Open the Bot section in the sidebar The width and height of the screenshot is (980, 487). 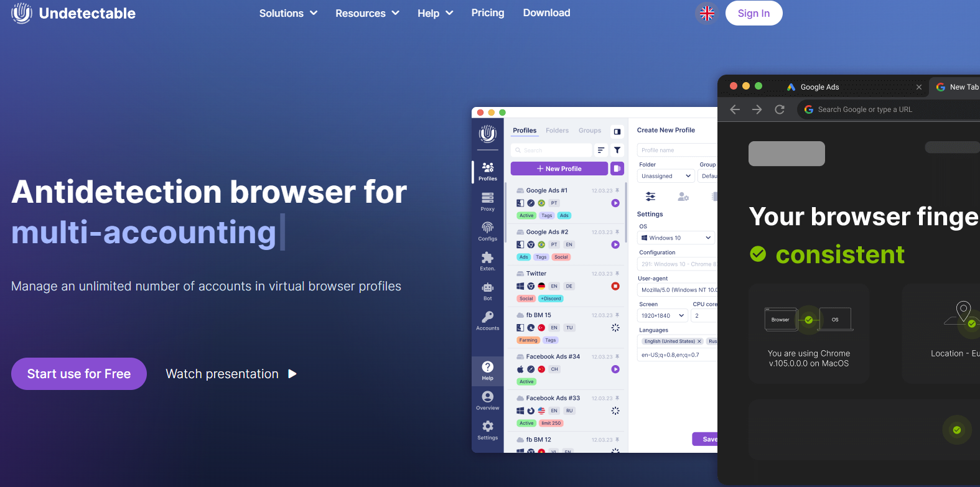(488, 291)
